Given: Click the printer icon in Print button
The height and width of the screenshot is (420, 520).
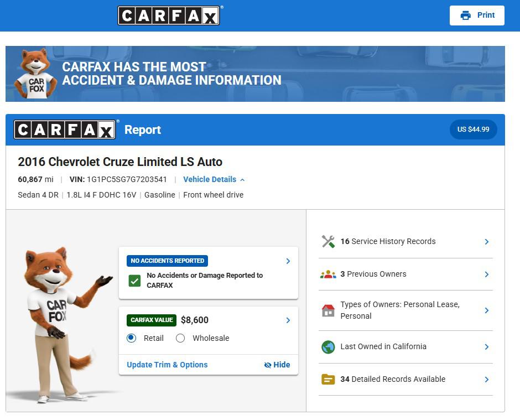Looking at the screenshot, I should [466, 15].
